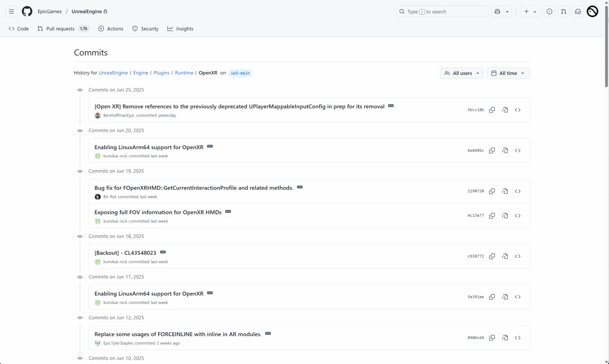Copy full SHA for commit 5bcc18b
Image resolution: width=609 pixels, height=364 pixels.
pyautogui.click(x=492, y=110)
